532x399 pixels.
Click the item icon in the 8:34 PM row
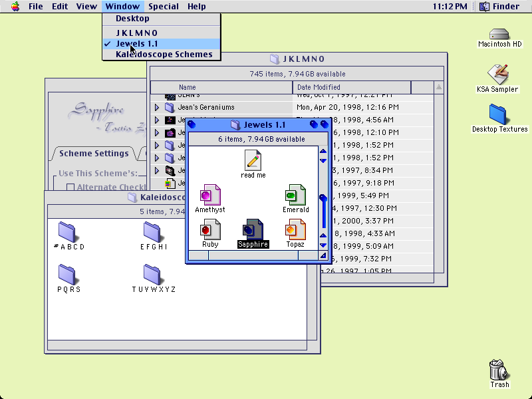170,171
